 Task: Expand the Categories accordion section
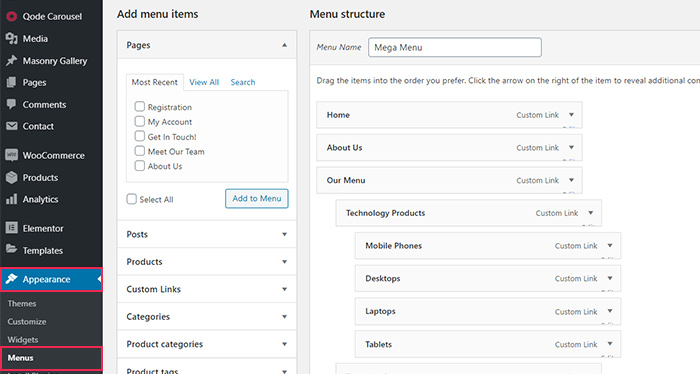coord(284,317)
